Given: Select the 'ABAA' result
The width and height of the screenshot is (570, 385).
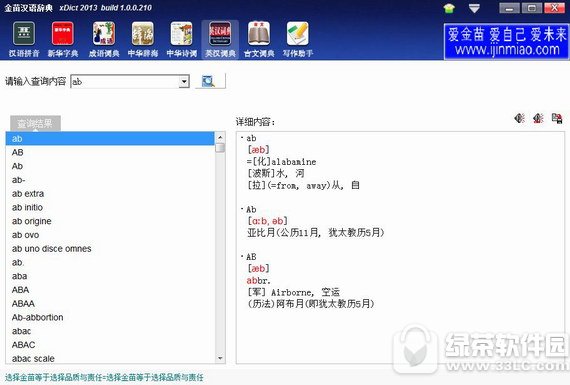Looking at the screenshot, I should point(110,304).
